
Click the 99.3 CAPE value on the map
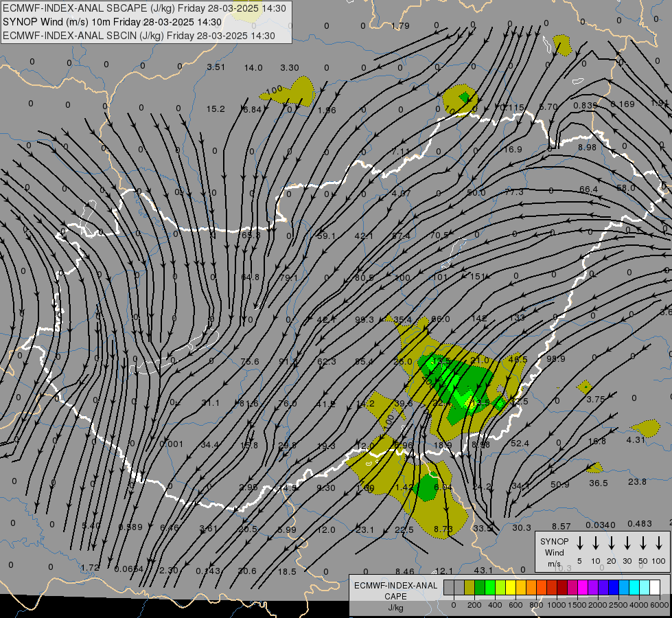click(364, 319)
